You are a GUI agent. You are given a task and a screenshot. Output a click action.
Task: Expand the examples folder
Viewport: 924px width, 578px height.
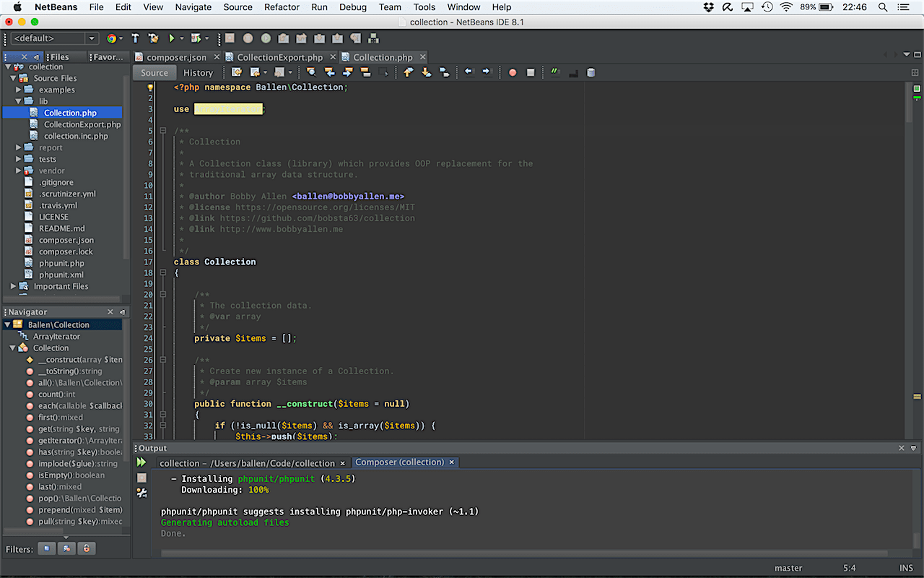19,90
